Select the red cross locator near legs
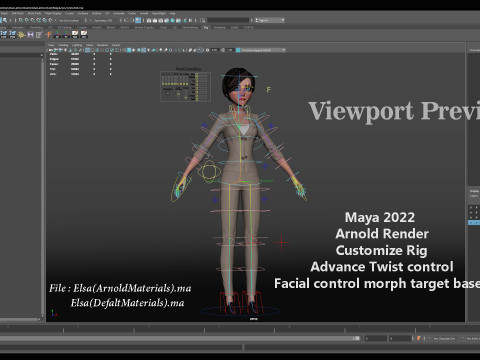The image size is (480, 360). click(x=281, y=242)
